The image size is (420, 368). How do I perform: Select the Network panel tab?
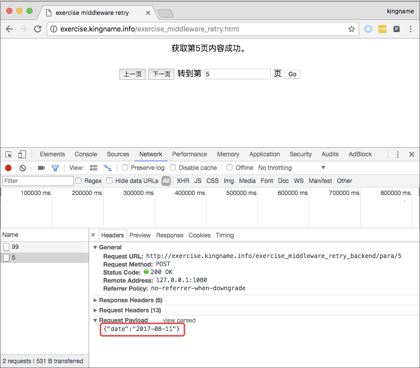(151, 154)
